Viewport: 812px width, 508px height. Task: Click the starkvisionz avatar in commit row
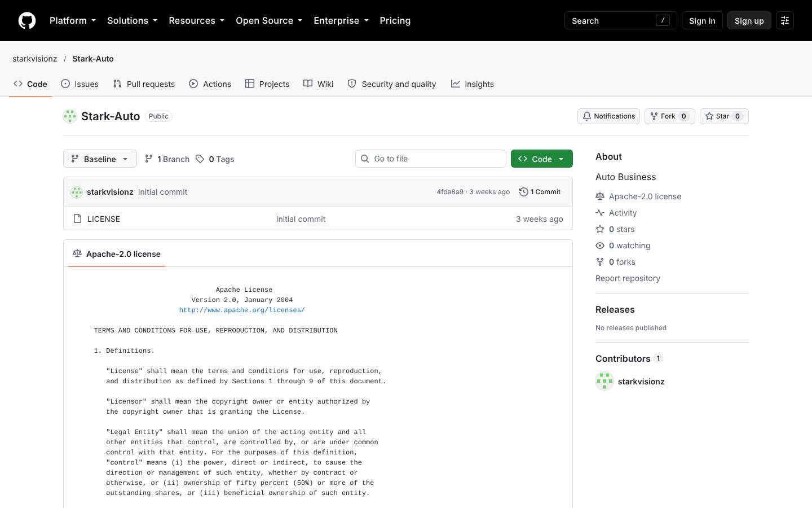(77, 192)
